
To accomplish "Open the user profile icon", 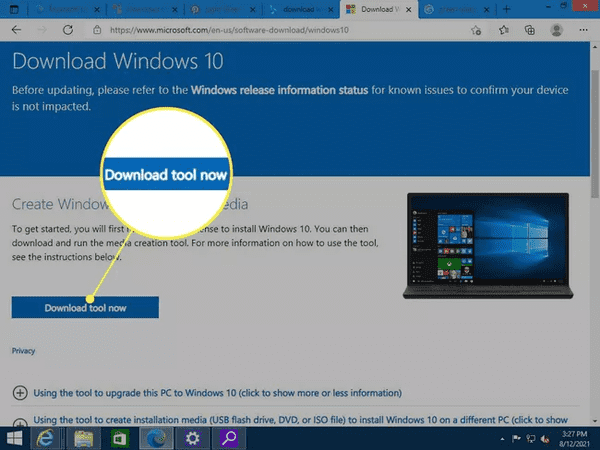I will (x=556, y=30).
